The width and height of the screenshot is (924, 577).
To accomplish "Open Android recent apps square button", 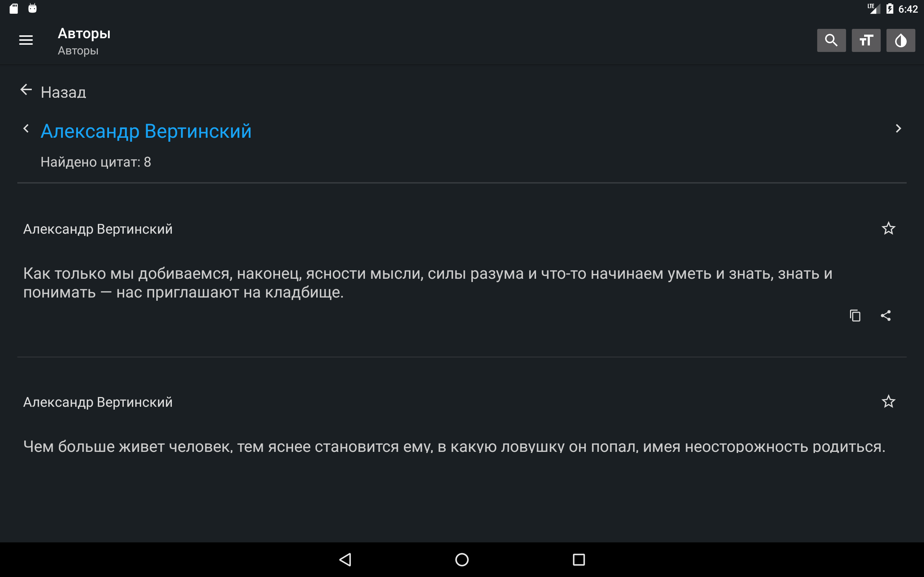I will (579, 560).
